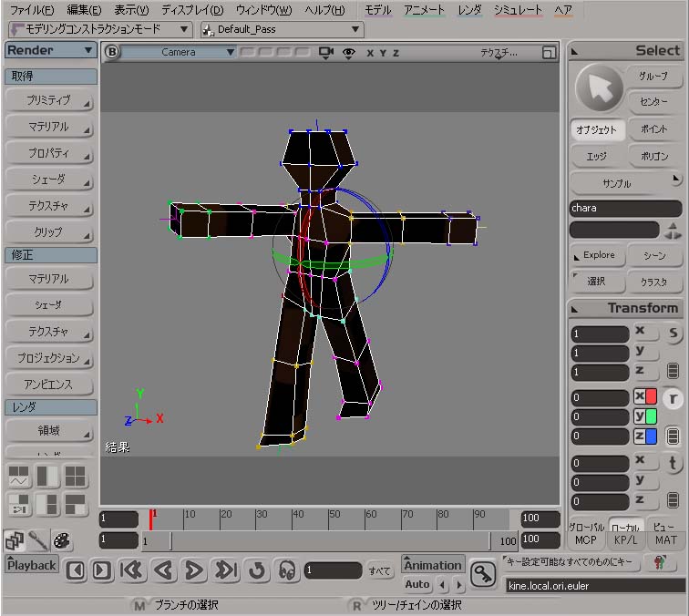Switch to the シミュレート module
This screenshot has width=689, height=616.
tap(518, 10)
